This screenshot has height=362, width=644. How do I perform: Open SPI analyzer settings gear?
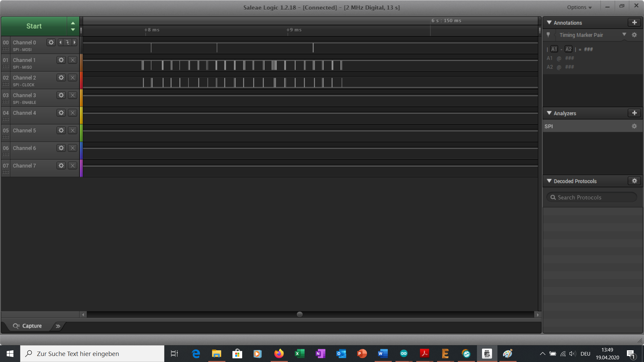pyautogui.click(x=634, y=126)
